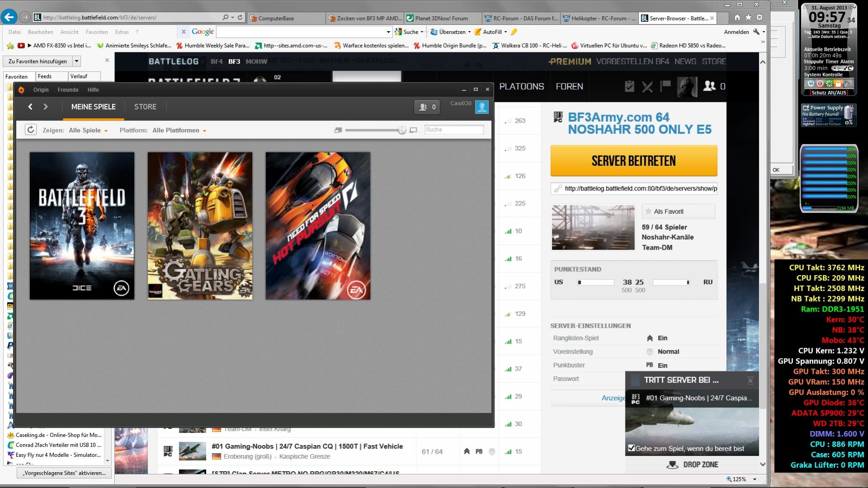868x488 pixels.
Task: Open the browser Extras menu
Action: pos(122,32)
